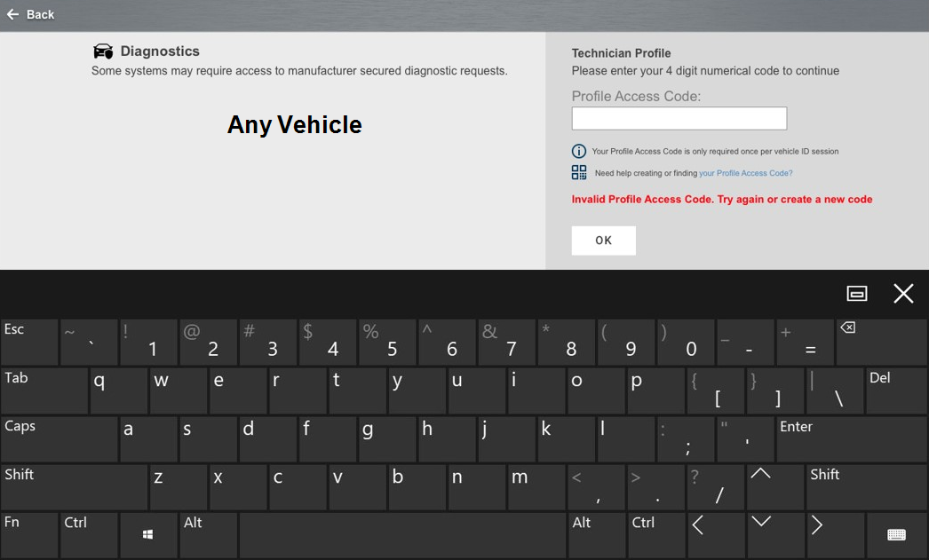This screenshot has height=560, width=929.
Task: Click the Profile Access Code input field
Action: click(x=679, y=118)
